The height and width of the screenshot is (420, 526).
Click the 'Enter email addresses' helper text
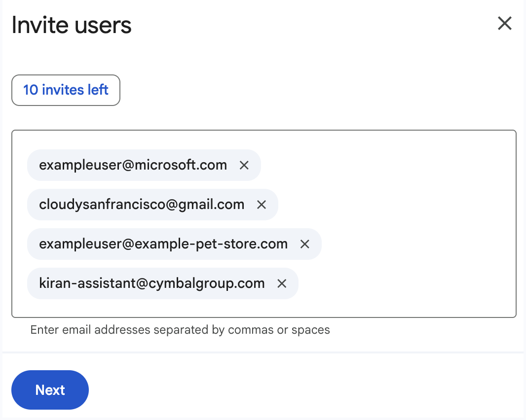[180, 330]
